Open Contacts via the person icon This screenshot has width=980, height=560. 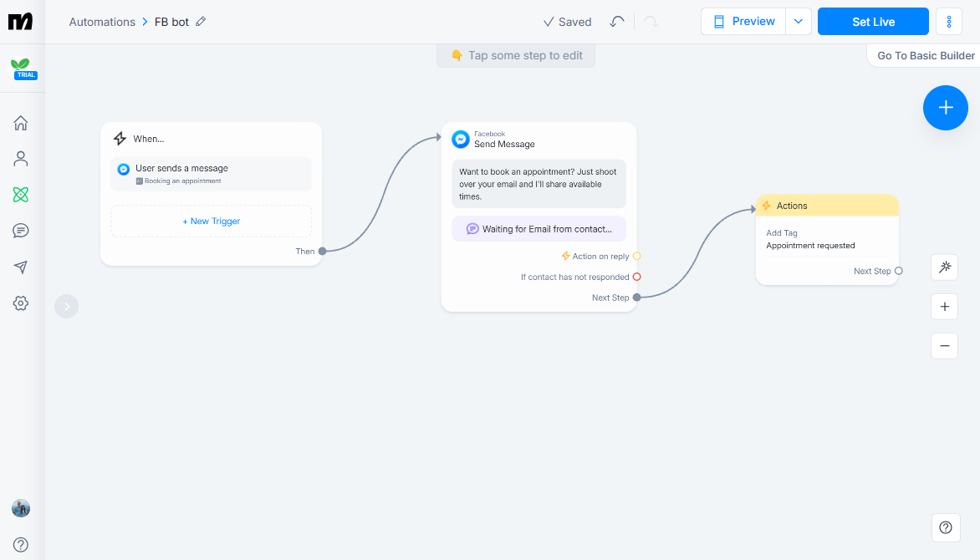[x=21, y=158]
